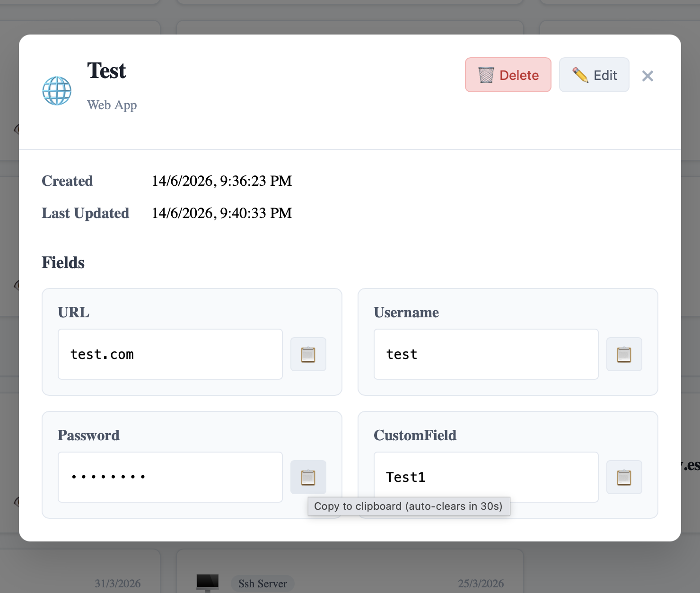
Task: Click the monitor icon beside Ssh Server
Action: (x=208, y=583)
